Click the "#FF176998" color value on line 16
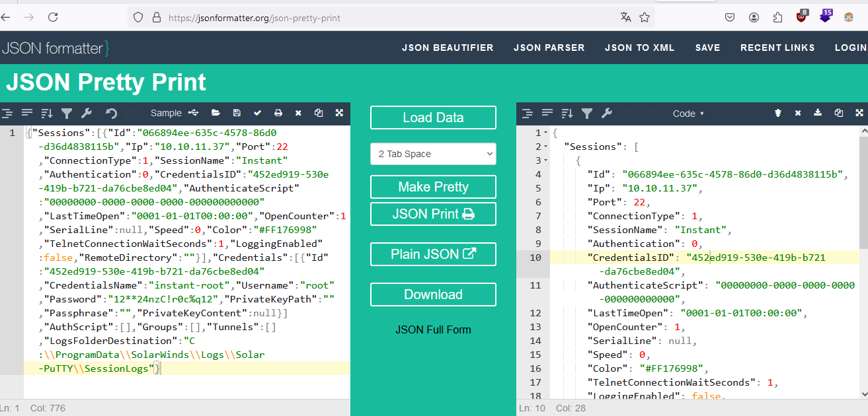Image resolution: width=868 pixels, height=416 pixels. [x=672, y=368]
